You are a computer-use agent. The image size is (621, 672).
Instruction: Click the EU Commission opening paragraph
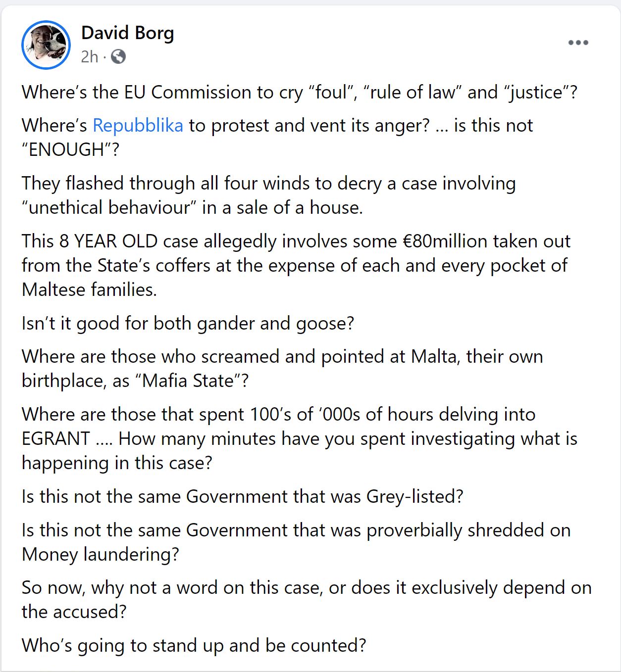[299, 93]
